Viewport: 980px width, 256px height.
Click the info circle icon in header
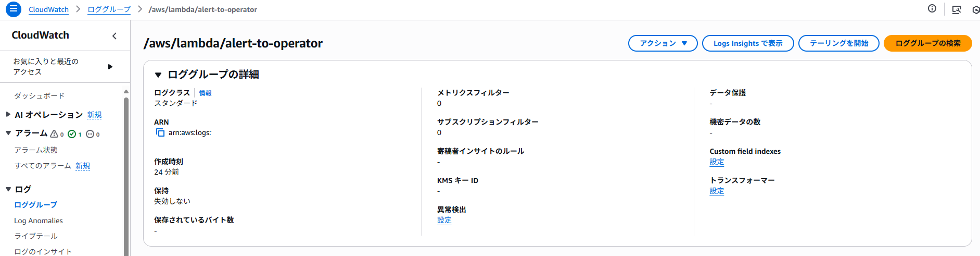(x=932, y=9)
